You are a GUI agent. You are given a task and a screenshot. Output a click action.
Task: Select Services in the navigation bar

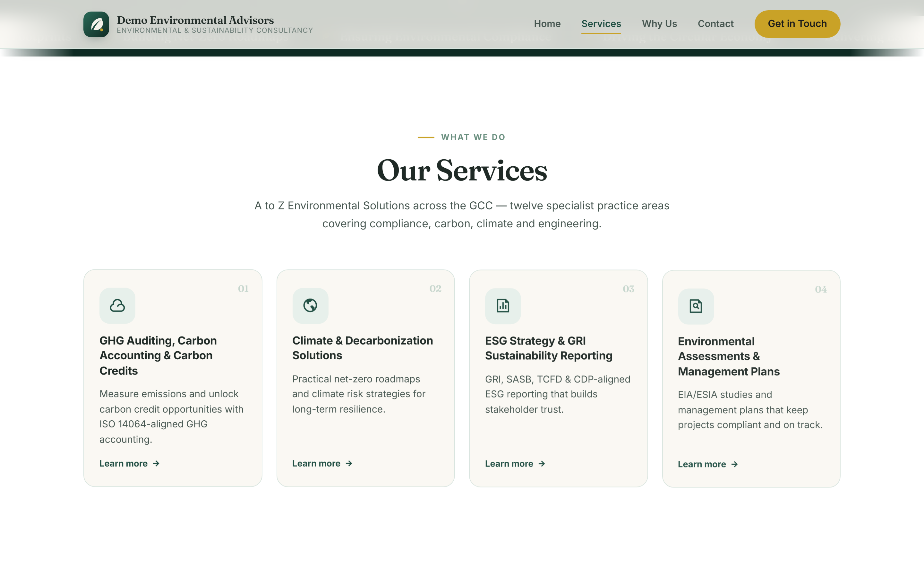[x=601, y=24]
